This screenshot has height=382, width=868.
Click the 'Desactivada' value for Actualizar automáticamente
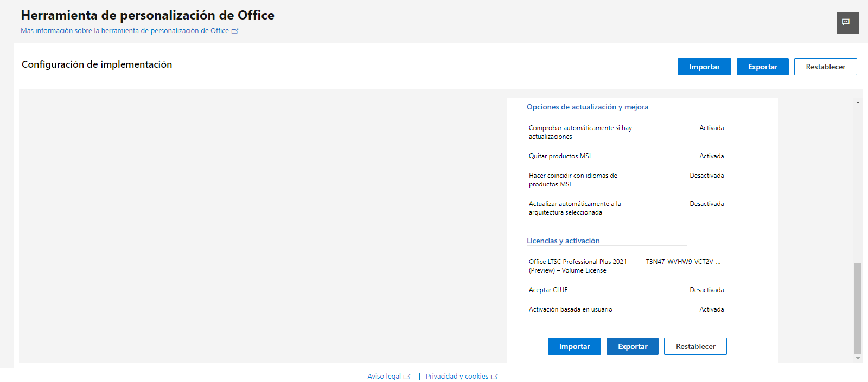click(x=707, y=204)
